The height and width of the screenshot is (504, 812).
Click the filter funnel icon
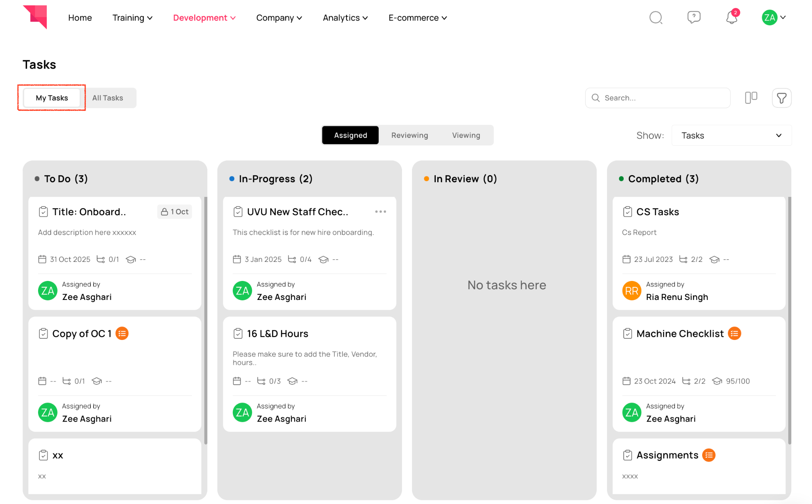(x=781, y=98)
